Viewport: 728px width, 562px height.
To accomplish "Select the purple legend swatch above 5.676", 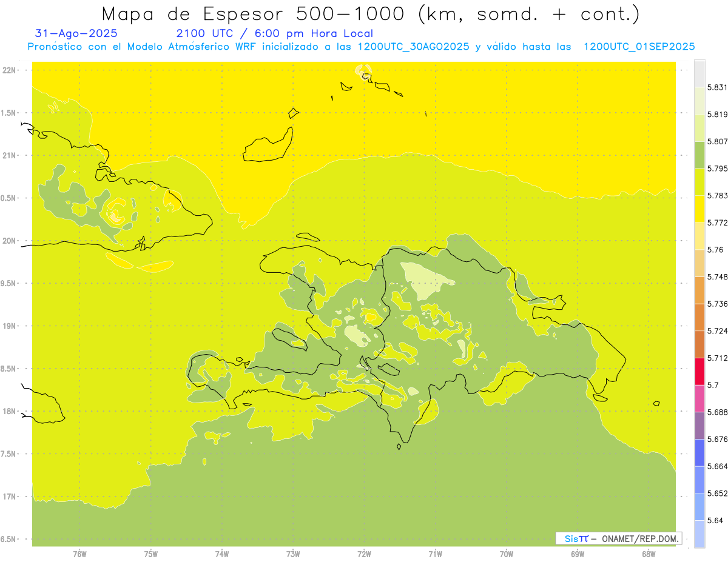I will click(x=699, y=426).
